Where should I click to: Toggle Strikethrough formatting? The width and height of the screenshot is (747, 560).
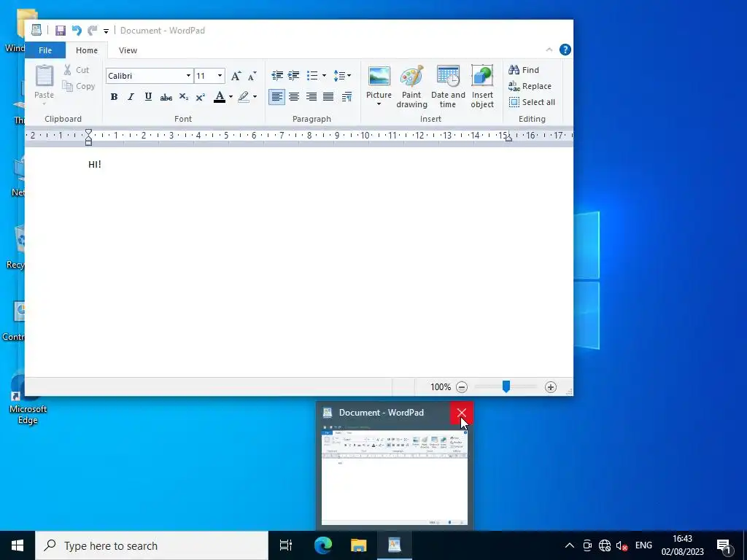(166, 97)
